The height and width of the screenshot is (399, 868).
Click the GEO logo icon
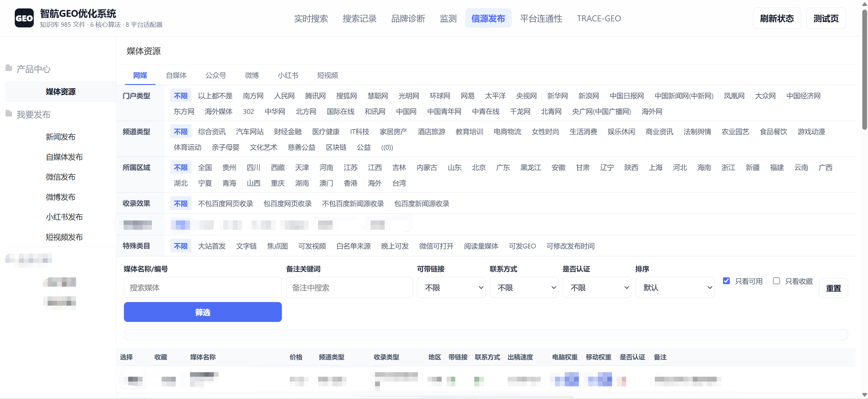tap(24, 18)
